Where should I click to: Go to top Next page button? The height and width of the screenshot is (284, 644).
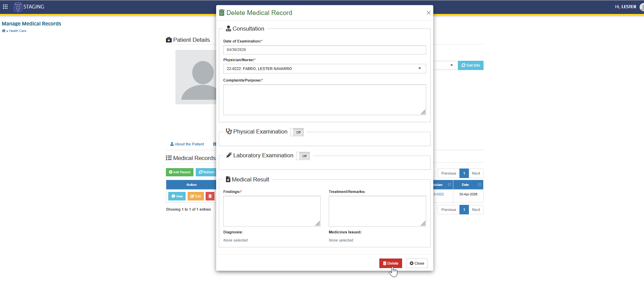click(476, 173)
